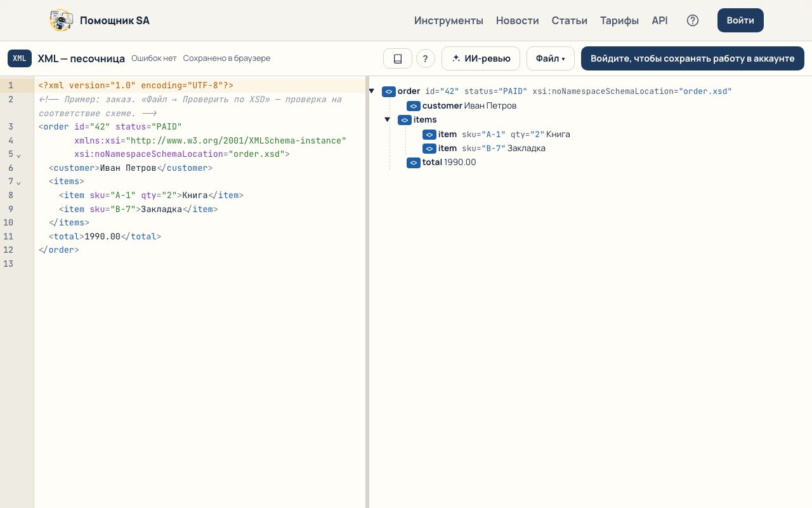Go to Новости section
This screenshot has height=508, width=812.
pos(518,20)
